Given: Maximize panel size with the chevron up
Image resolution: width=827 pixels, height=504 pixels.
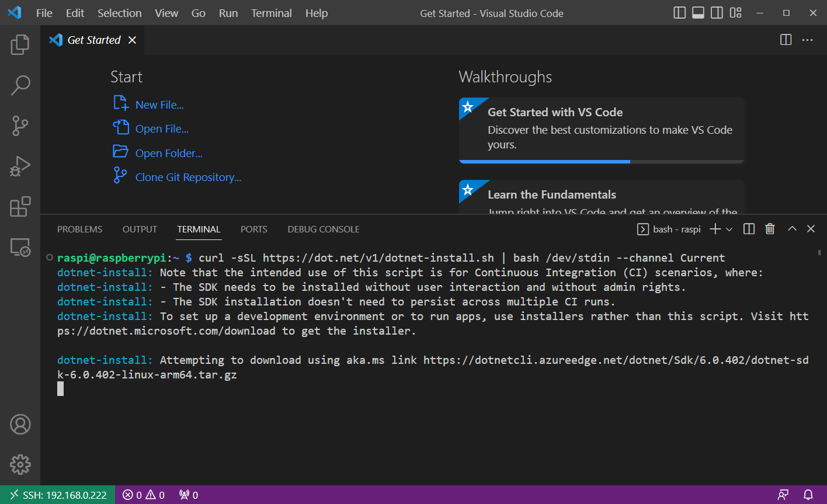Looking at the screenshot, I should pyautogui.click(x=792, y=229).
